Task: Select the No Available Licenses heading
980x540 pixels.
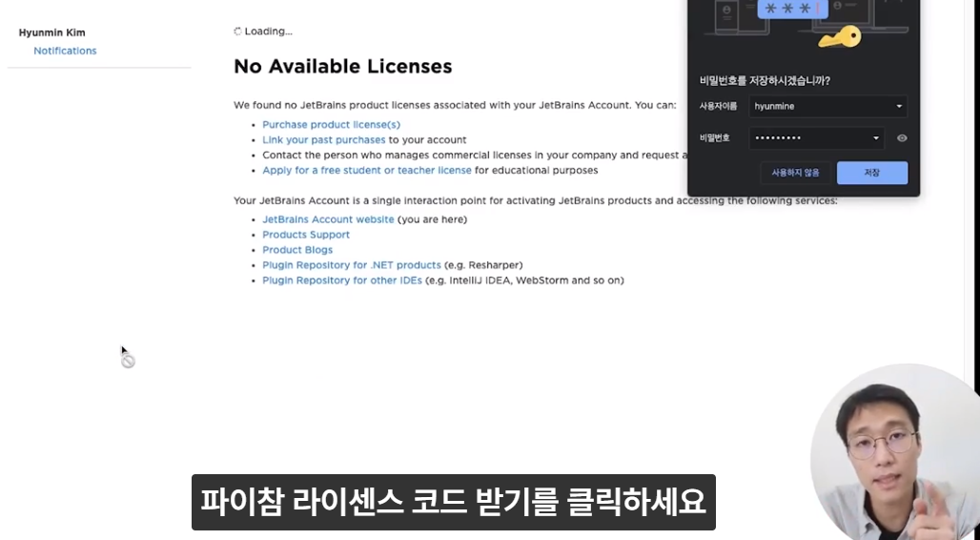Action: [342, 67]
